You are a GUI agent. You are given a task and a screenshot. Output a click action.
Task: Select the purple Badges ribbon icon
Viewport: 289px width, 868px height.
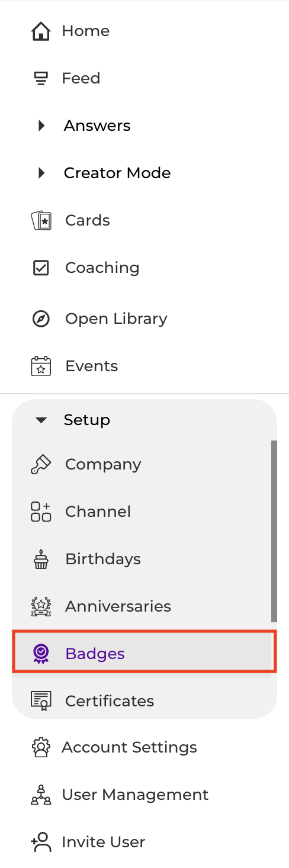coord(41,654)
